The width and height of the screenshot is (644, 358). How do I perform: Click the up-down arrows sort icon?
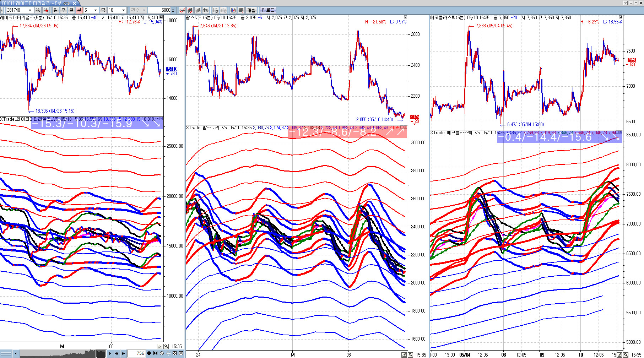(206, 10)
